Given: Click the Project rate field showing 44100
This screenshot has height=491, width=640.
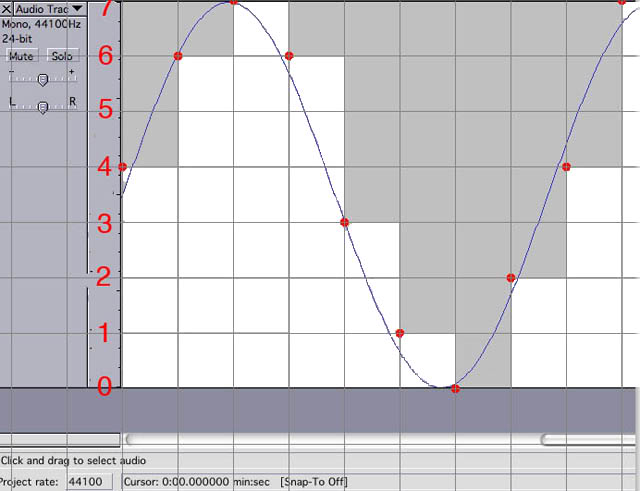Looking at the screenshot, I should 90,482.
